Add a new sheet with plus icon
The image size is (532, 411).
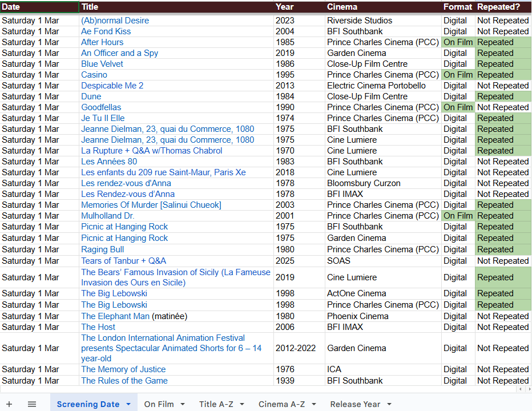(9, 404)
